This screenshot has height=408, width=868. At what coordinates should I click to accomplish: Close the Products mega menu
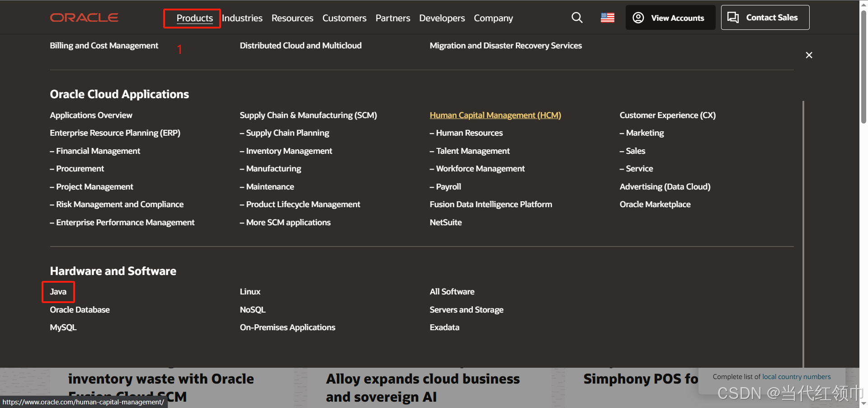pos(809,55)
